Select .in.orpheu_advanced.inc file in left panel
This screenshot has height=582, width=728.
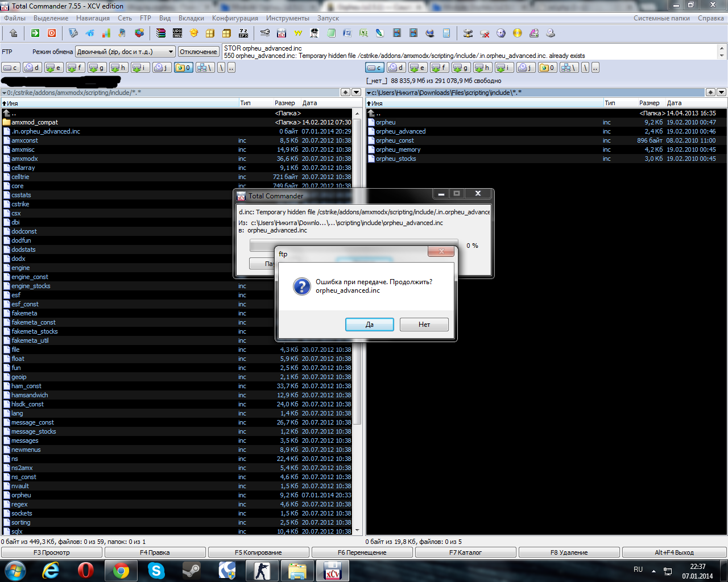(177, 131)
